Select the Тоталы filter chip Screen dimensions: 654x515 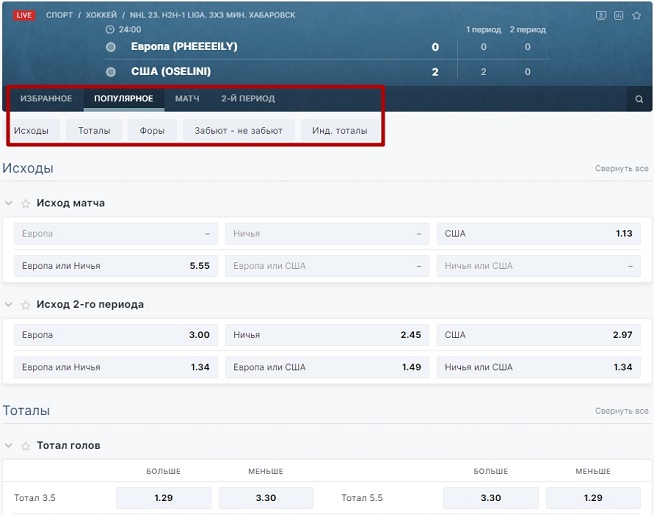pos(94,130)
